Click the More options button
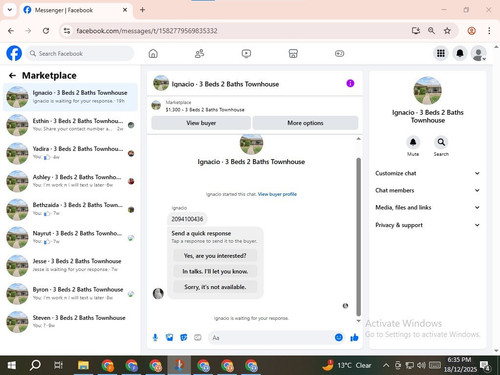 coord(305,123)
